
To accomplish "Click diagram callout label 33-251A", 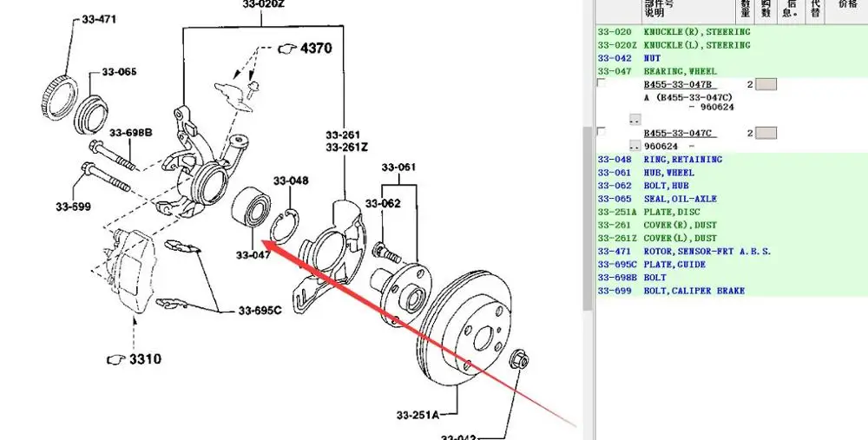I will click(418, 415).
